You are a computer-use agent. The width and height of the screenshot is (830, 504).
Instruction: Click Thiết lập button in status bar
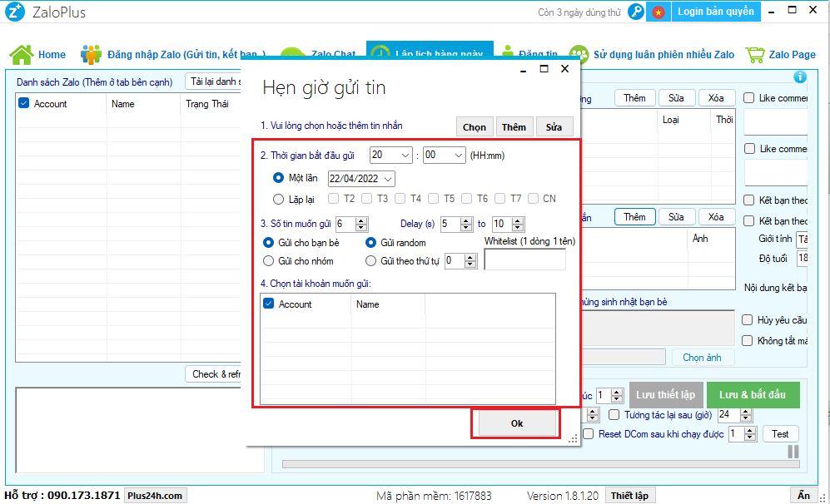point(629,496)
